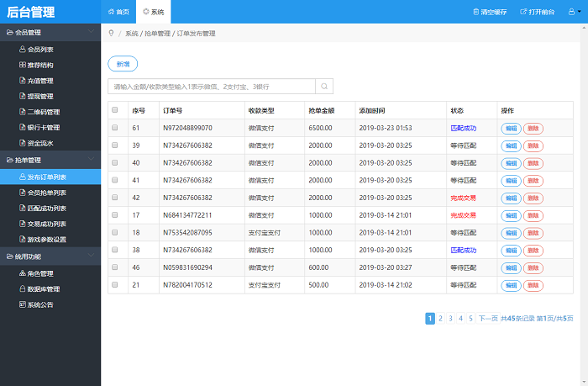
Task: Click the breadcrumb location pin icon
Action: tap(111, 33)
